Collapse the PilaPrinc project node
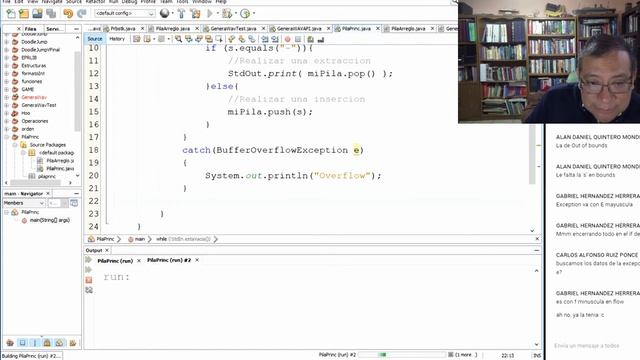 click(7, 137)
